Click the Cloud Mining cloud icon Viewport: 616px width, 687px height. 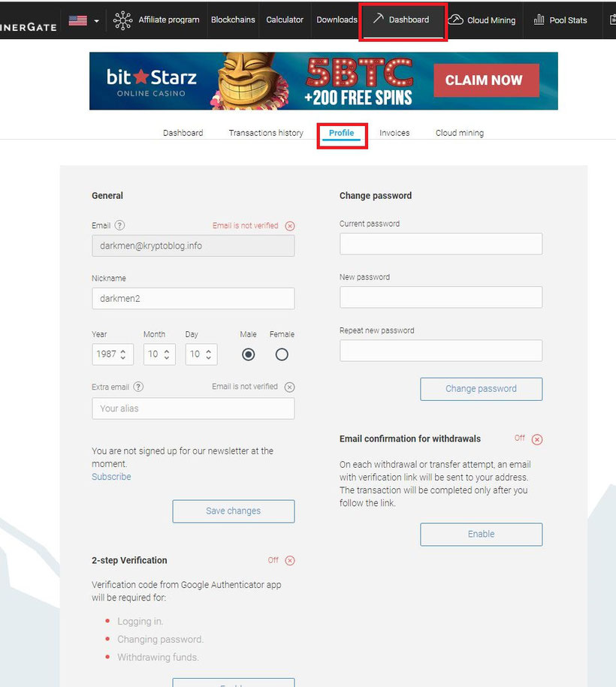click(455, 20)
